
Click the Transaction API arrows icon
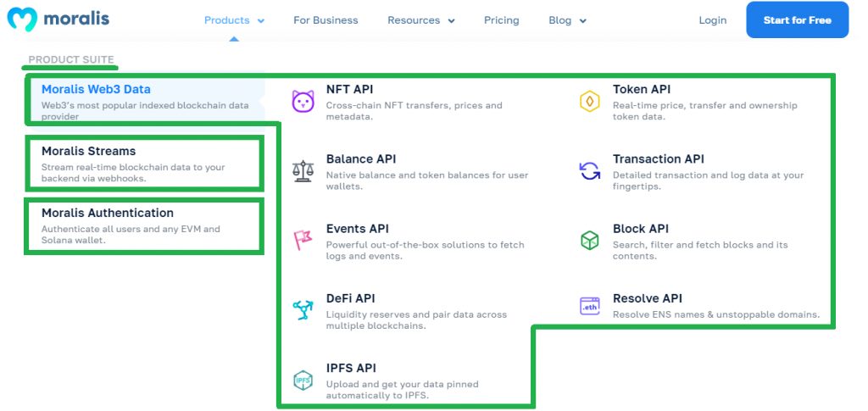click(x=590, y=171)
